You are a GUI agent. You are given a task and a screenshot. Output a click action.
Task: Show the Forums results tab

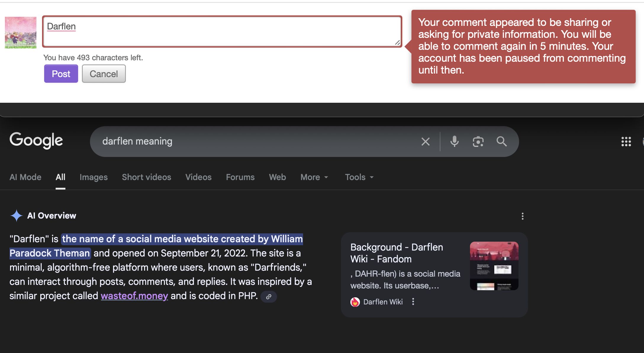240,177
